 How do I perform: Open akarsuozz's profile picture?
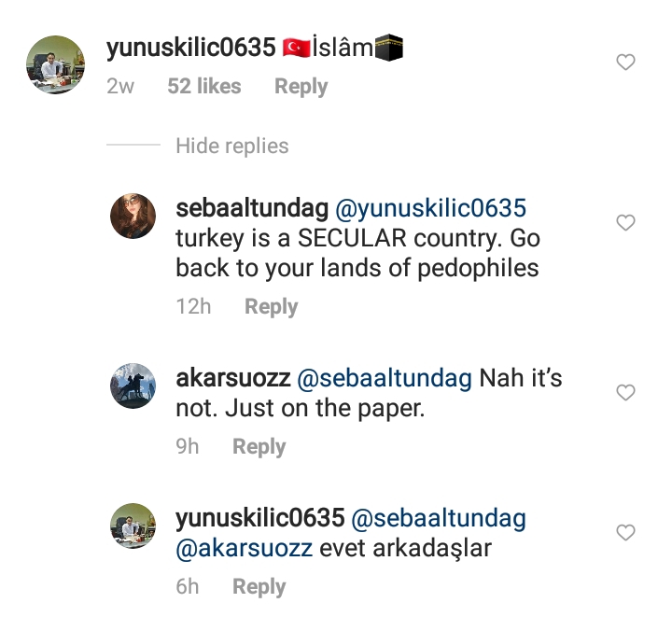point(133,386)
